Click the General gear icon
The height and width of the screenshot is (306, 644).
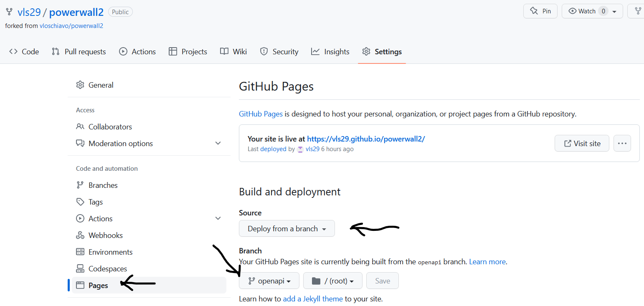pyautogui.click(x=80, y=85)
